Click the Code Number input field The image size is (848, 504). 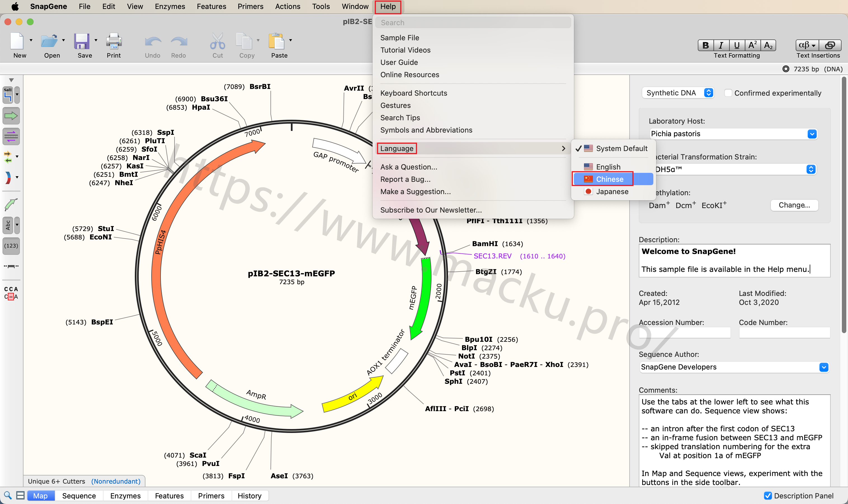coord(785,333)
